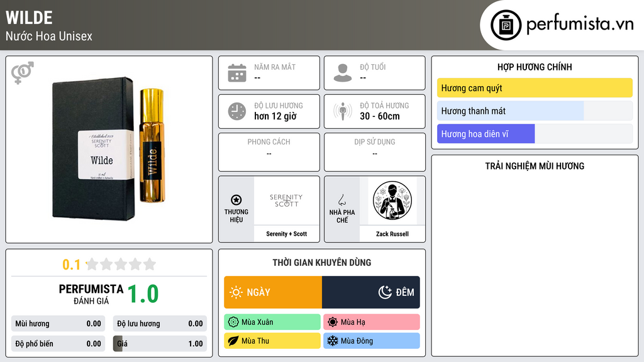Click the Zack Russell perfumer name
644x362 pixels.
point(392,234)
